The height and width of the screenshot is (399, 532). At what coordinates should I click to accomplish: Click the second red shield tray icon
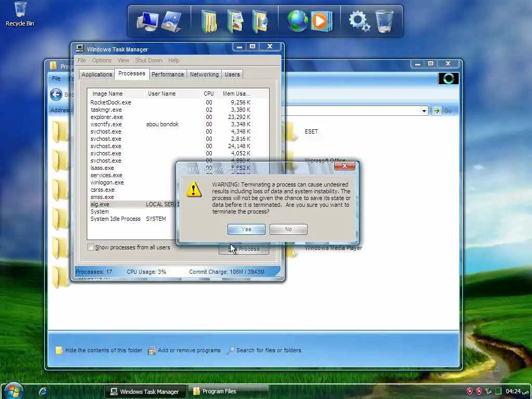pos(479,391)
